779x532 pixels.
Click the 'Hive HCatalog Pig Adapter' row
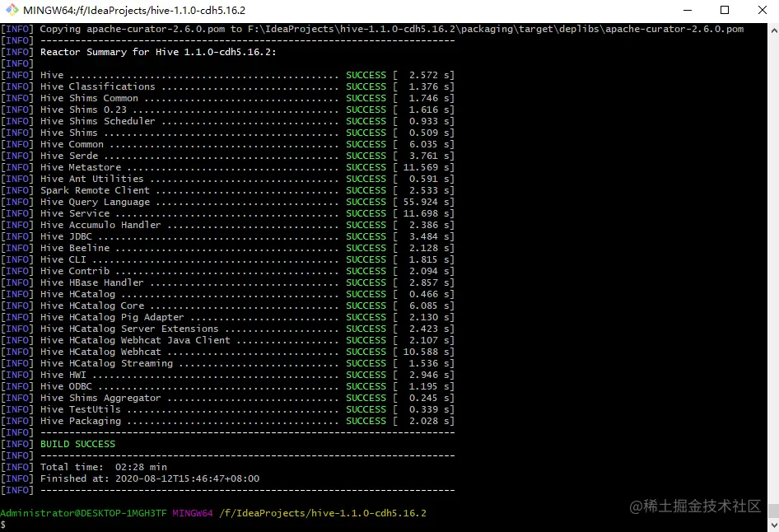pos(227,317)
